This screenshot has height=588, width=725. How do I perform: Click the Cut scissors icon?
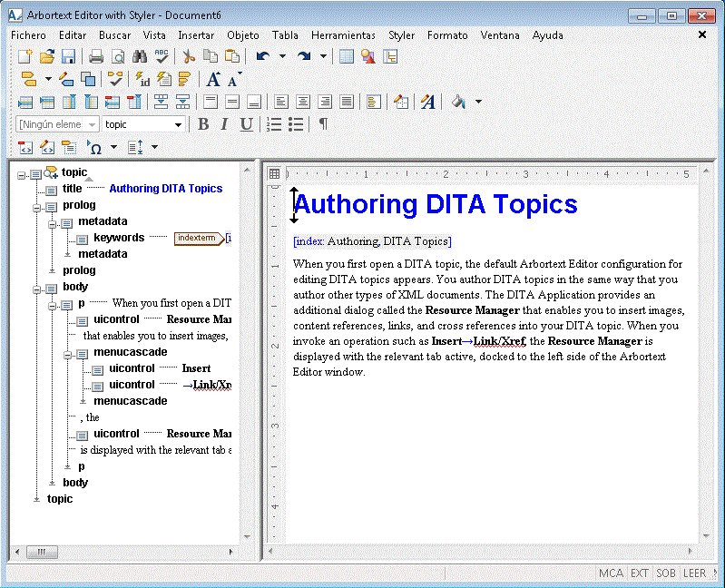tap(188, 56)
